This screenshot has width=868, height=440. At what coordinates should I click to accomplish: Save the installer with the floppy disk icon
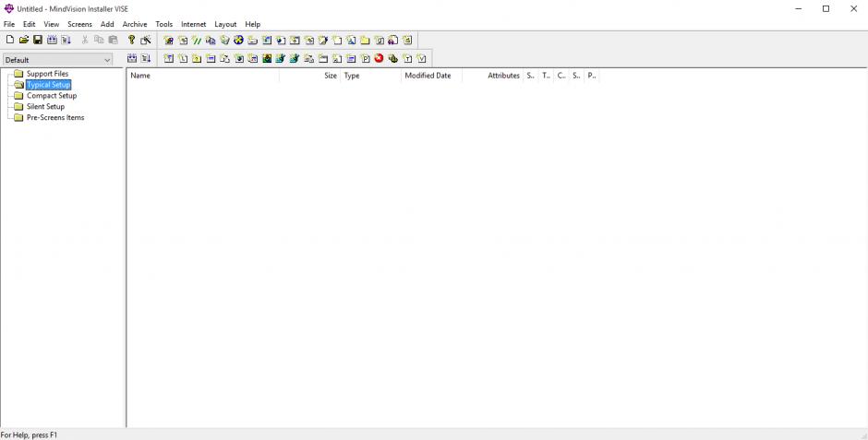pyautogui.click(x=38, y=40)
